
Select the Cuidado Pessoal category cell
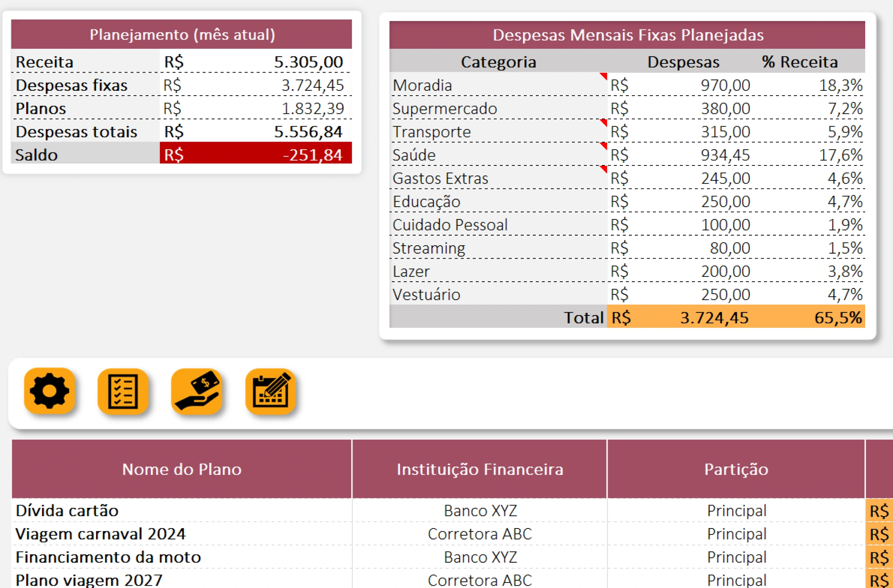point(498,225)
